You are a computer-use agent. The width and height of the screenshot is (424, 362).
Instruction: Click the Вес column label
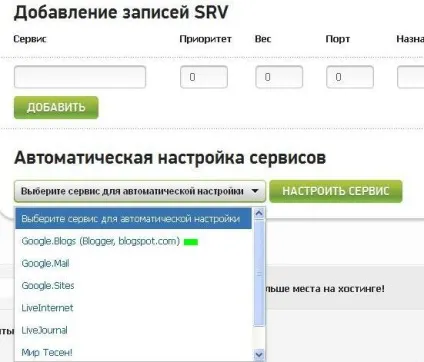(x=263, y=39)
